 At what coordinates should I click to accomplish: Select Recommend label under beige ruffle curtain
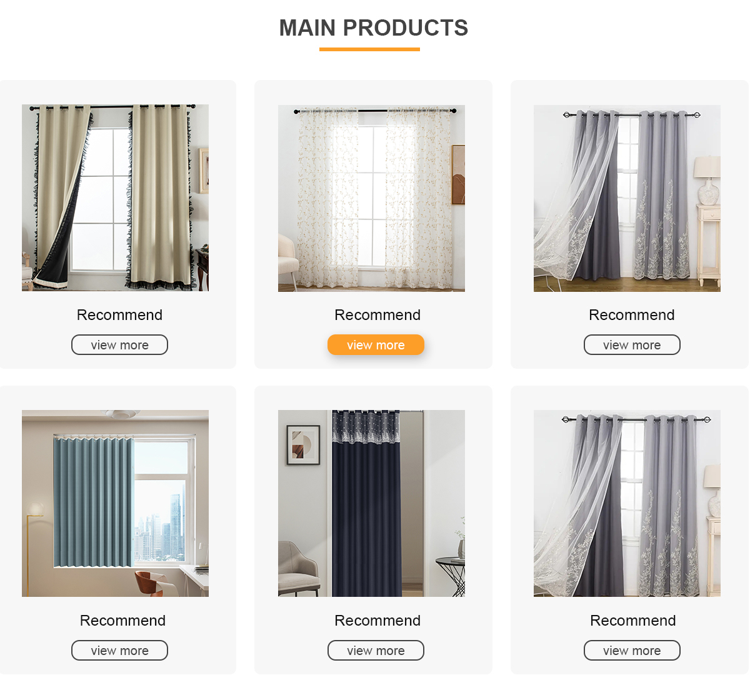[x=119, y=315]
